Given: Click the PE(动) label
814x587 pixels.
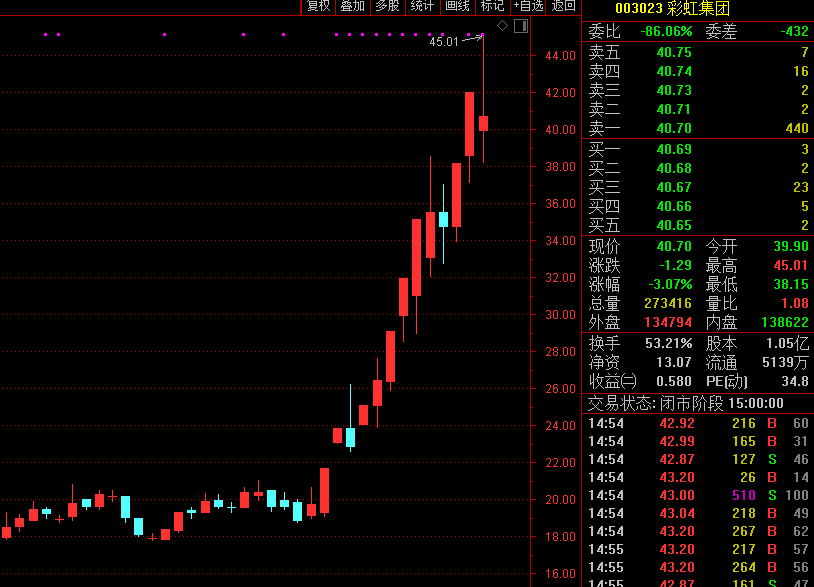Looking at the screenshot, I should point(728,381).
